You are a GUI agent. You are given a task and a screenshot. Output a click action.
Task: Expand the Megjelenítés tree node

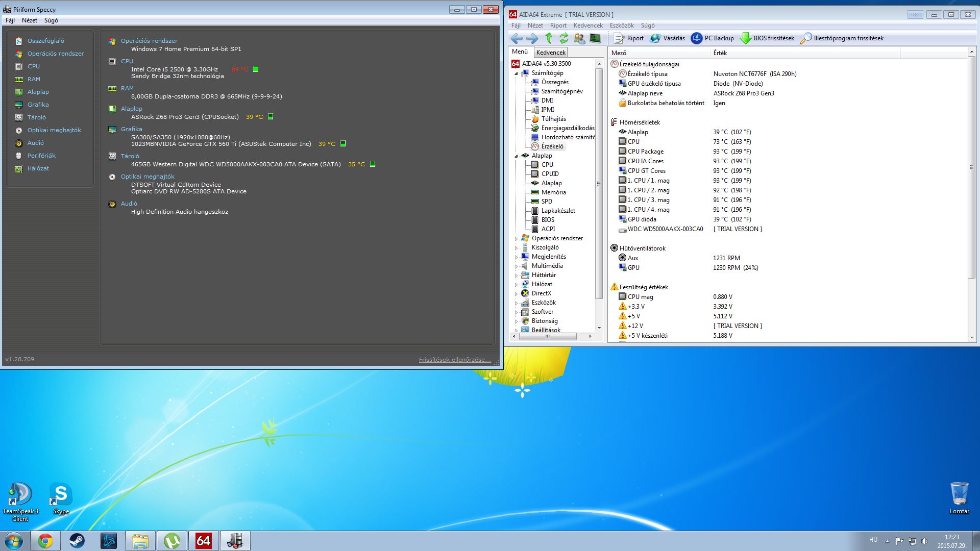coord(516,257)
